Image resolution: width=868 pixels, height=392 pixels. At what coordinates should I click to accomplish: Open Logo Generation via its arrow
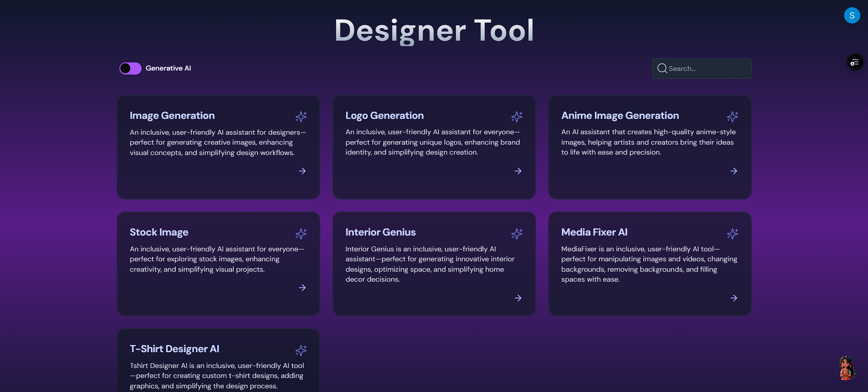(518, 171)
